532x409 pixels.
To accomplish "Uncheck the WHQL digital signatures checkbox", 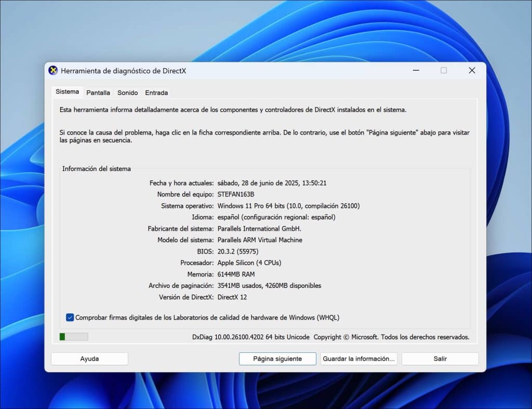I will [x=70, y=318].
